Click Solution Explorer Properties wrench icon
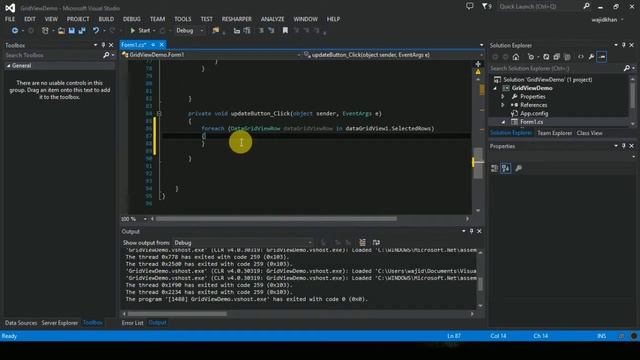 click(591, 57)
